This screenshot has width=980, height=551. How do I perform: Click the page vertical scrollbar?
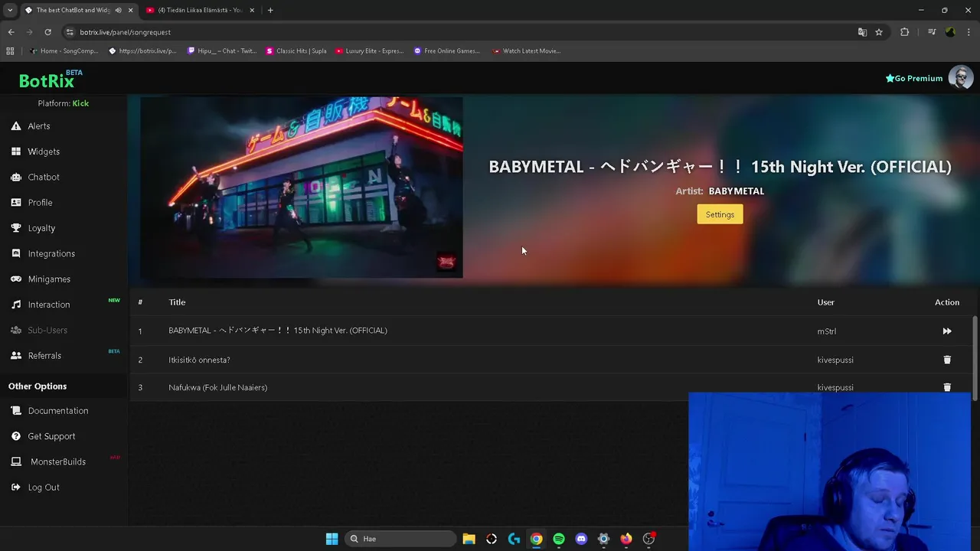pyautogui.click(x=975, y=357)
